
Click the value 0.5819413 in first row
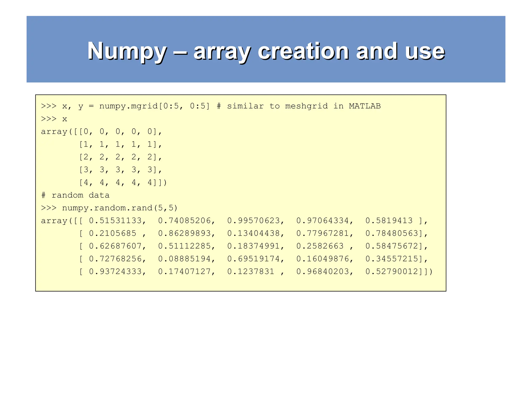pyautogui.click(x=389, y=221)
